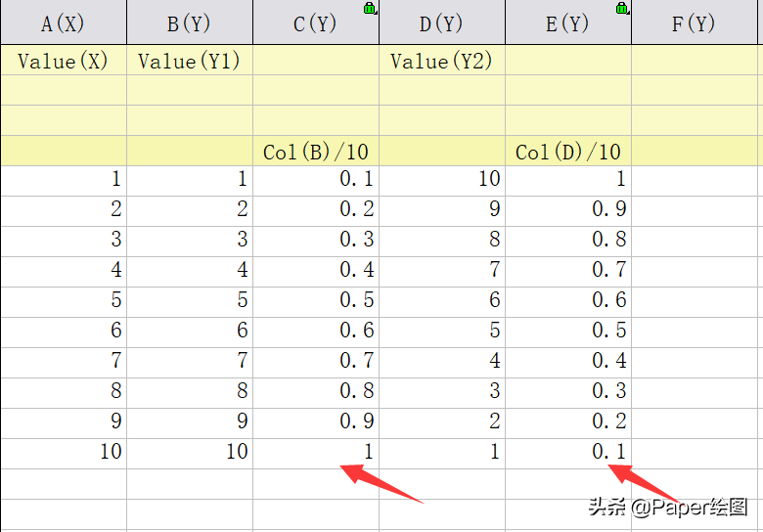Select column B cell with value 10
This screenshot has height=532, width=763.
(x=190, y=454)
